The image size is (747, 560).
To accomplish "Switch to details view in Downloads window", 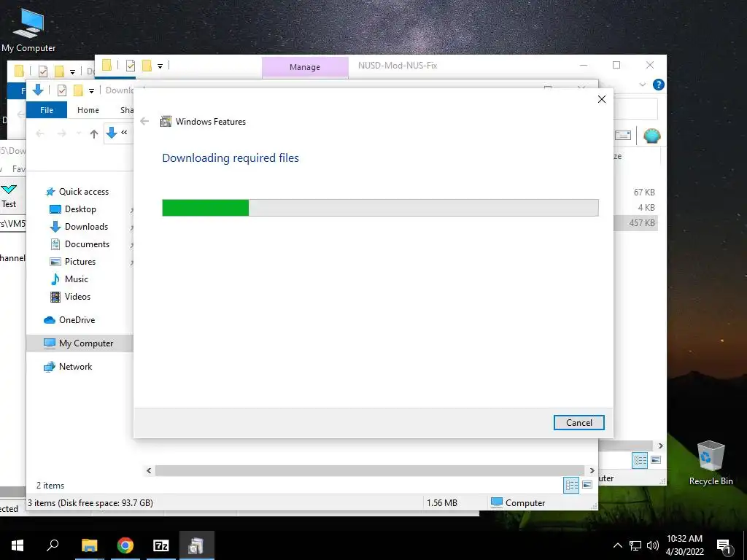I will (x=571, y=485).
